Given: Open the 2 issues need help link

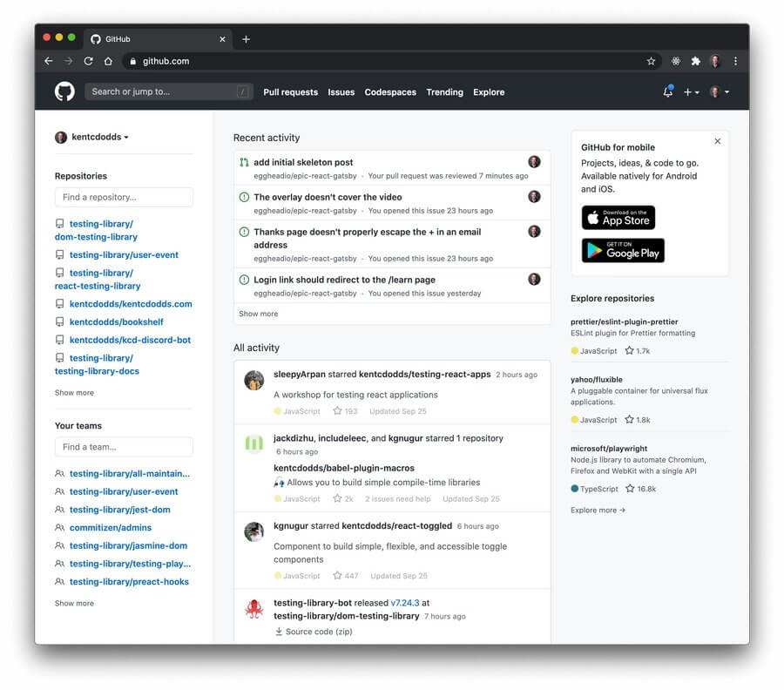Looking at the screenshot, I should point(397,499).
